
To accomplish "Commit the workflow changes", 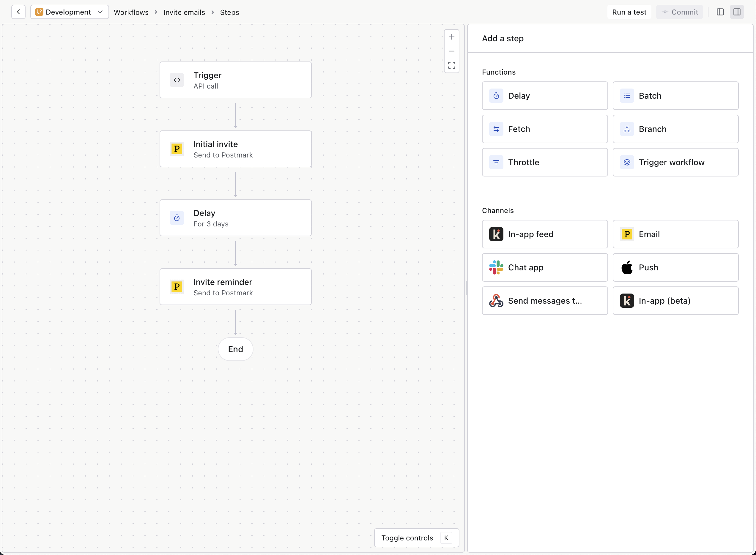I will pos(679,12).
